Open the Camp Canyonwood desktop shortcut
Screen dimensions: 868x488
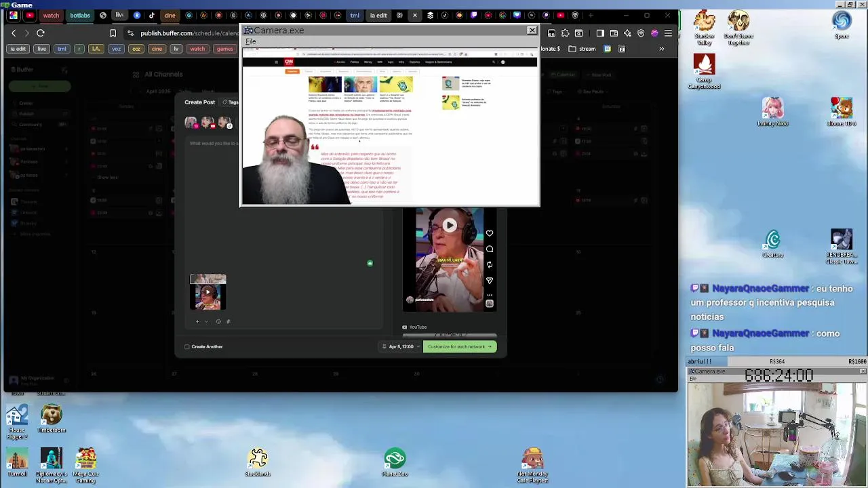[704, 72]
